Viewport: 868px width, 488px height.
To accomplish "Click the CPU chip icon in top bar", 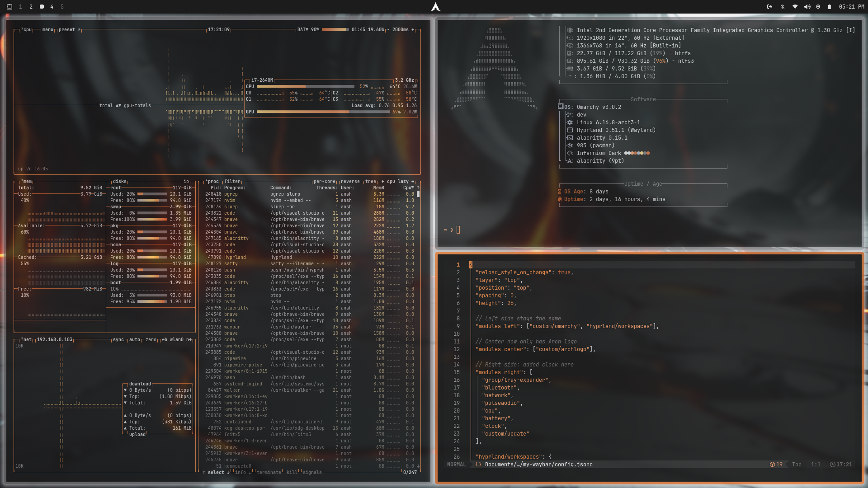I will coord(818,7).
